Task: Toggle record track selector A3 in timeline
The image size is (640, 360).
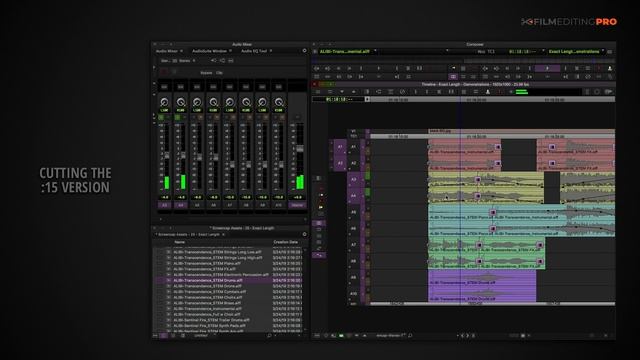Action: tap(353, 180)
